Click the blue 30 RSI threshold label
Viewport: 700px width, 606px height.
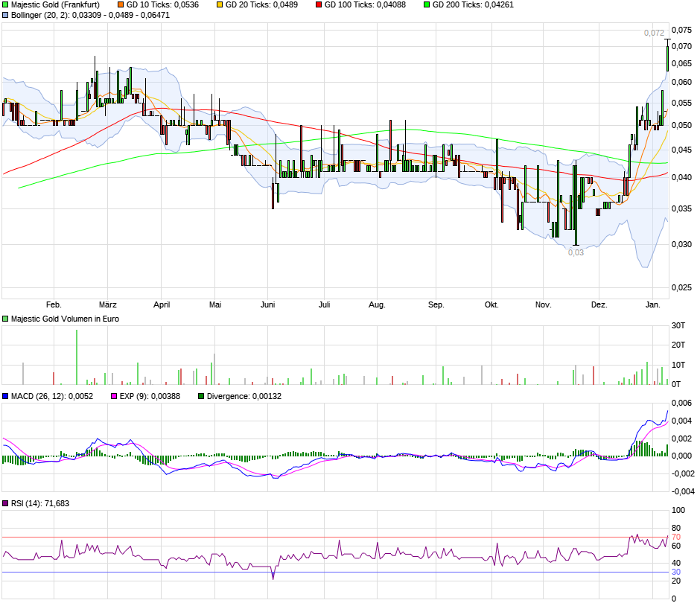click(x=676, y=572)
